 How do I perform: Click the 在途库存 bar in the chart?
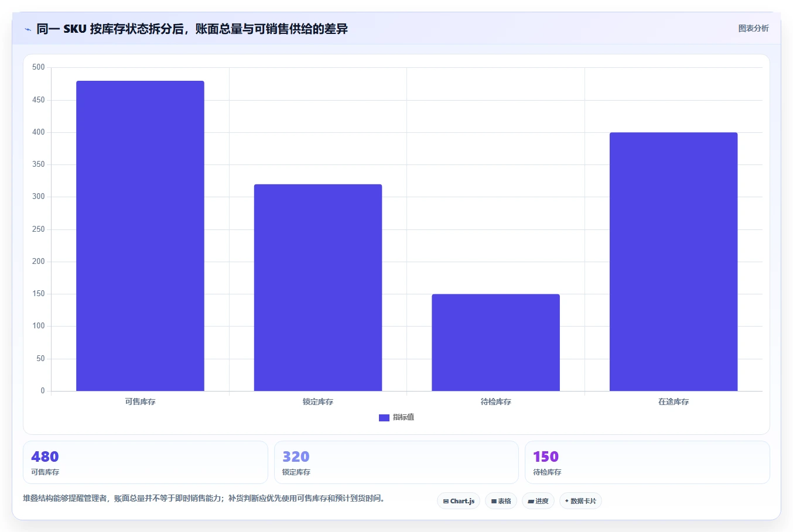[674, 262]
